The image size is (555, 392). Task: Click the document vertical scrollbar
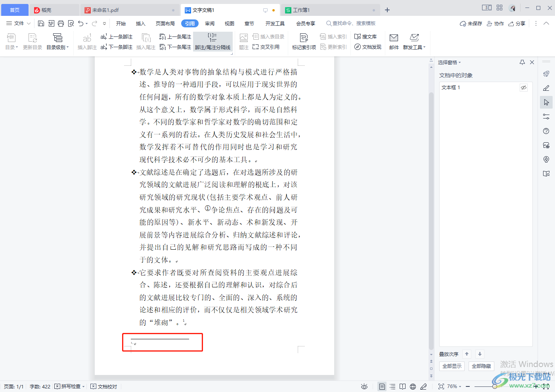pos(431,220)
